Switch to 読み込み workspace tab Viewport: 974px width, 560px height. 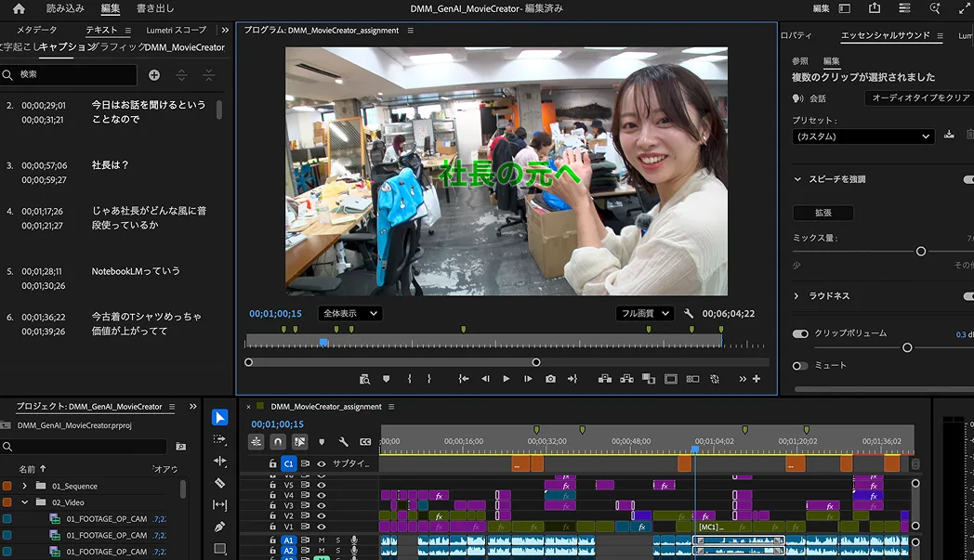click(x=65, y=8)
